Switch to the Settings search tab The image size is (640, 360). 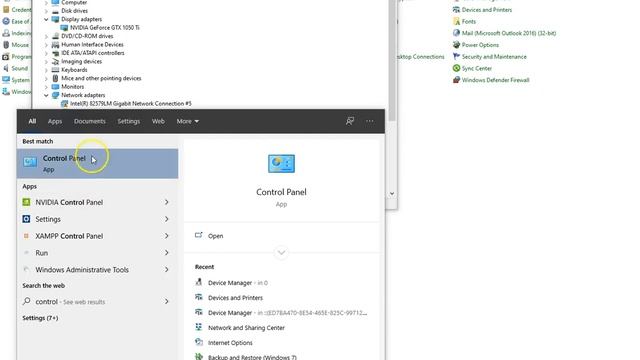click(129, 121)
